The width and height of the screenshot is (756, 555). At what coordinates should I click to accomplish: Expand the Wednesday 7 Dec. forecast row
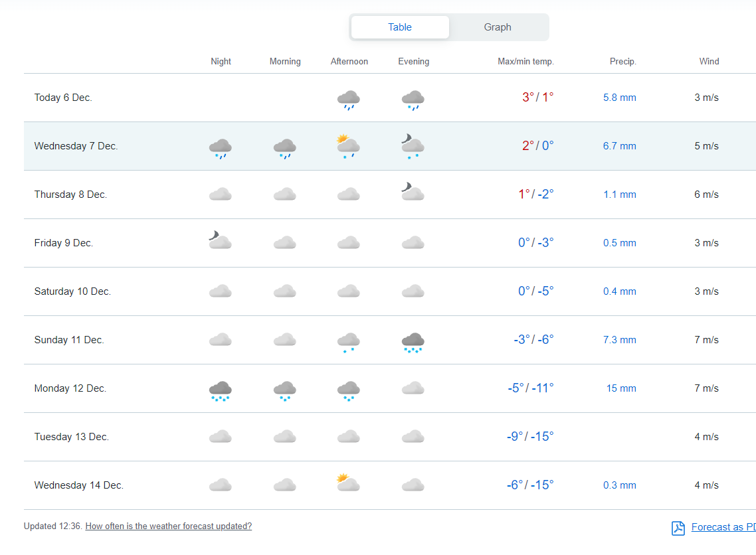[x=76, y=146]
